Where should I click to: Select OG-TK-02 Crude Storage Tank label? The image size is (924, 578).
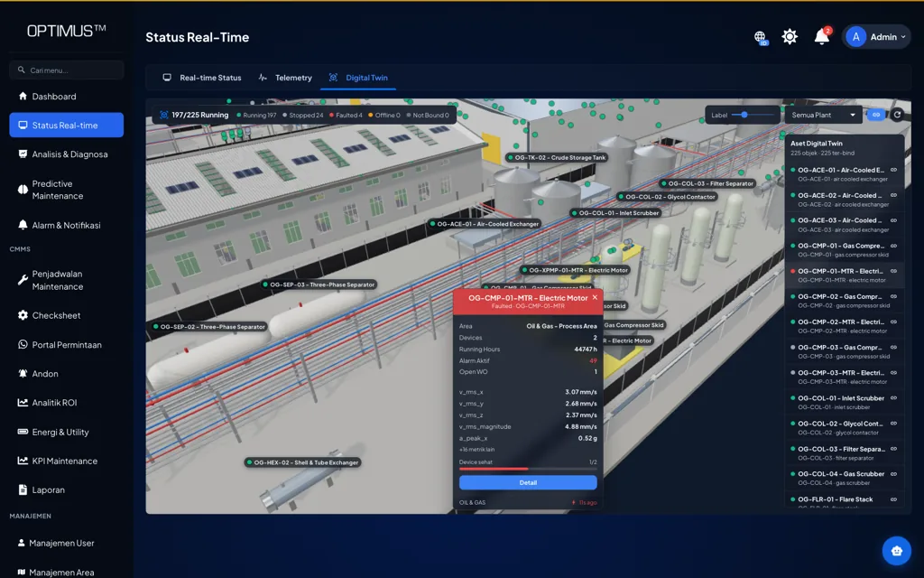click(557, 157)
